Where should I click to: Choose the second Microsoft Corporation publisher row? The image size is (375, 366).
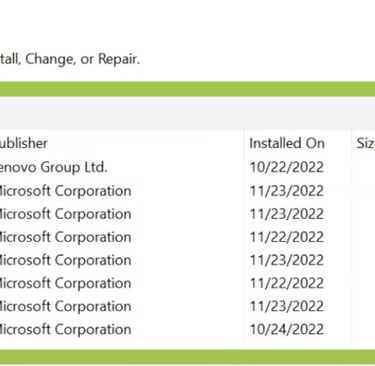[x=65, y=214]
